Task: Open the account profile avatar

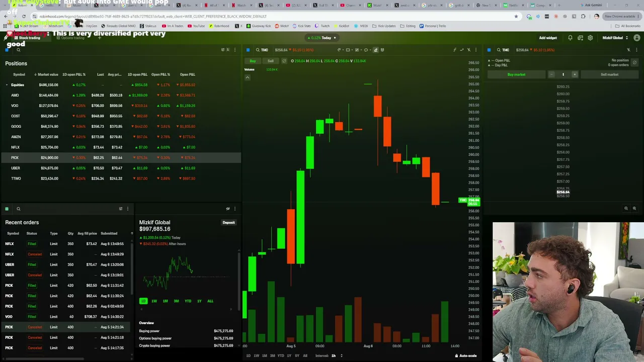Action: (637, 38)
